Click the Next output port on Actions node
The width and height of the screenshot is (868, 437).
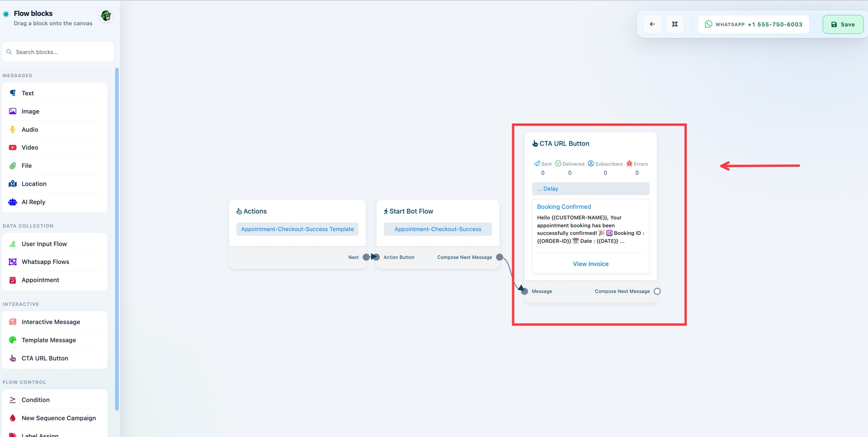[366, 257]
